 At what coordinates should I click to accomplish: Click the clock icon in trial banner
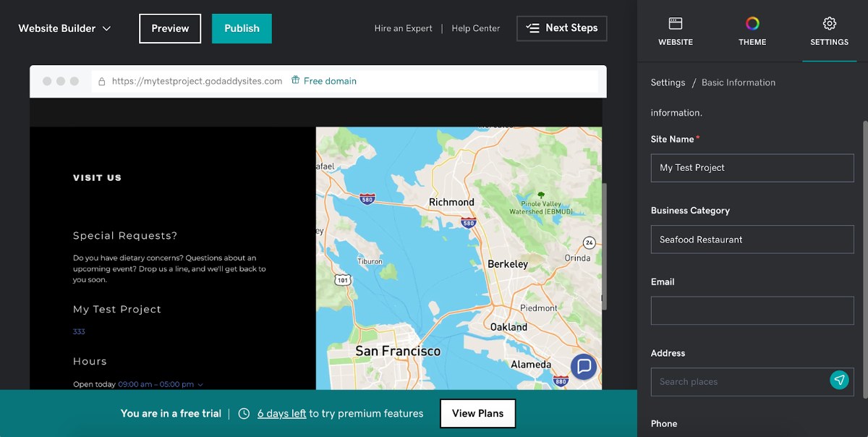244,414
